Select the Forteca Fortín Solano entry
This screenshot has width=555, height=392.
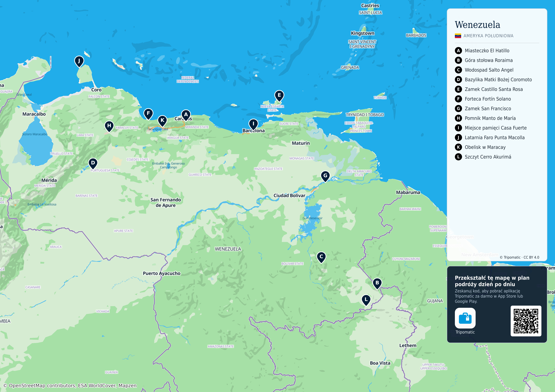coord(488,99)
